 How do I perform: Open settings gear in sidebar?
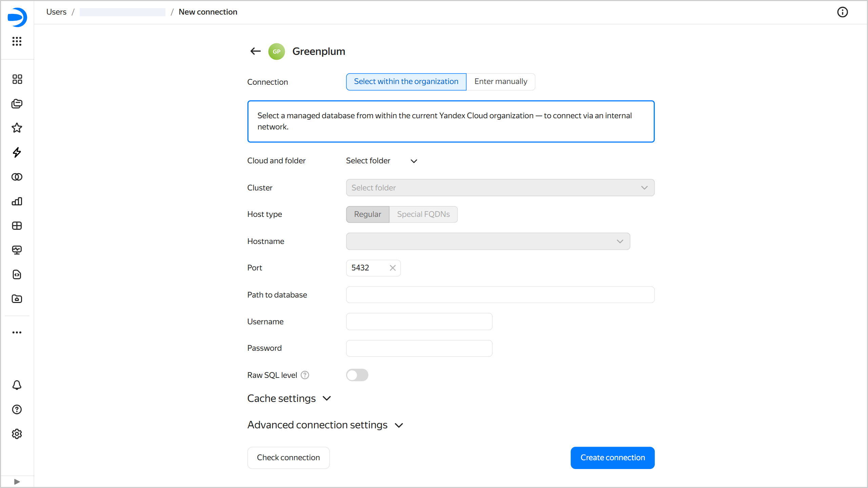point(17,434)
